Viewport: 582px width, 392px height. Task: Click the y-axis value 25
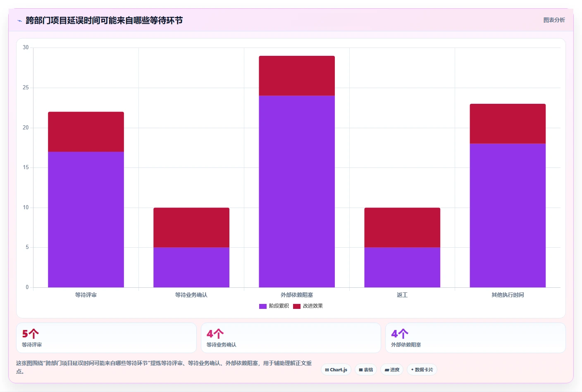26,88
